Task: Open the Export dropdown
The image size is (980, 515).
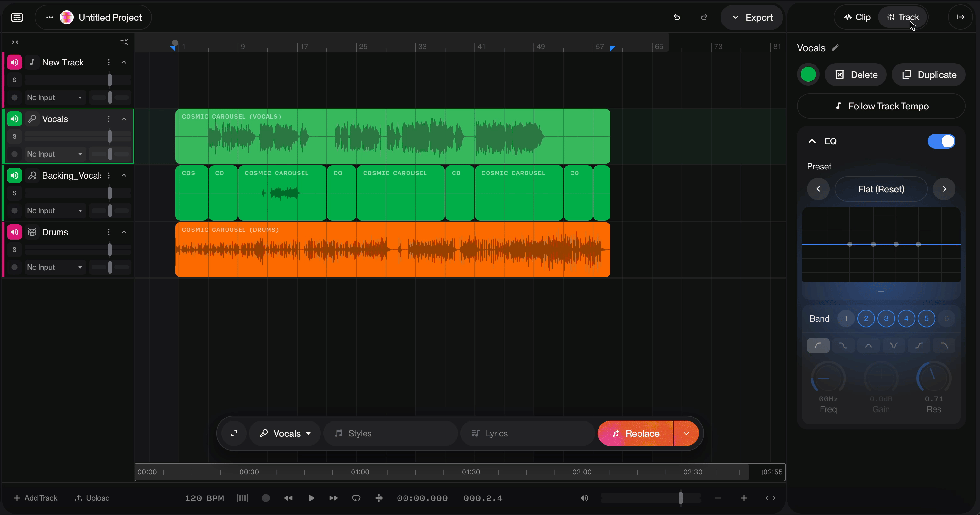Action: tap(752, 18)
